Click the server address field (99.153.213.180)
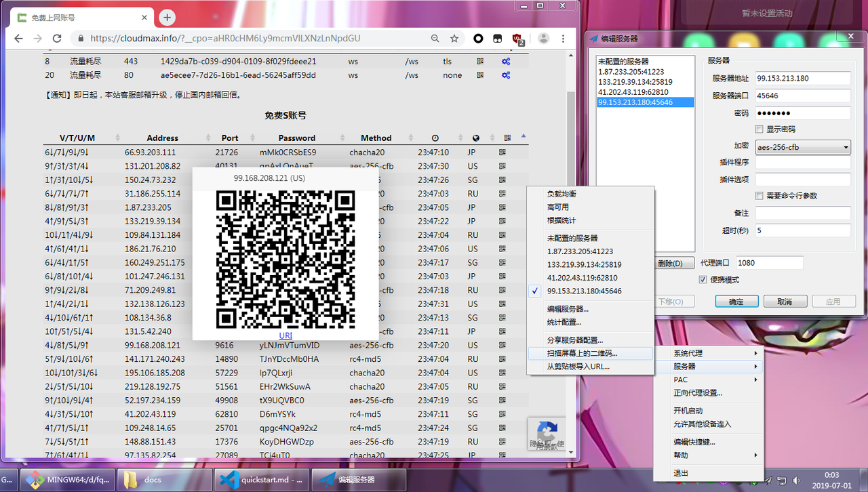The width and height of the screenshot is (868, 492). (x=803, y=78)
